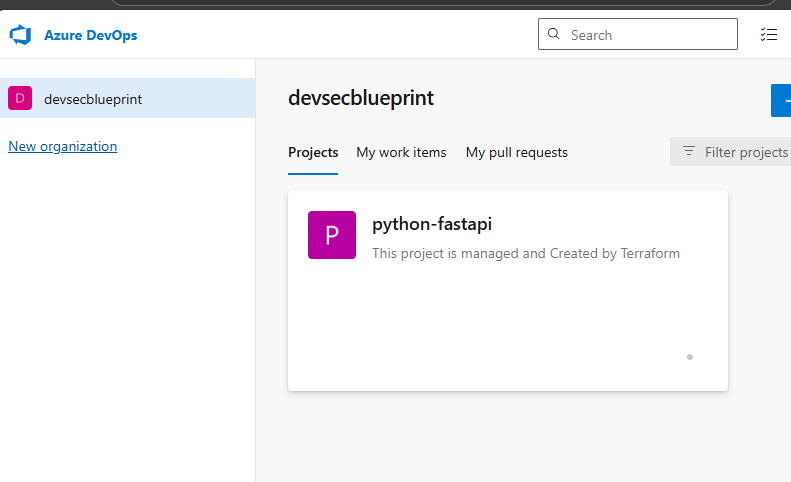Click the magnifier icon in Search box
This screenshot has width=791, height=482.
(x=554, y=34)
